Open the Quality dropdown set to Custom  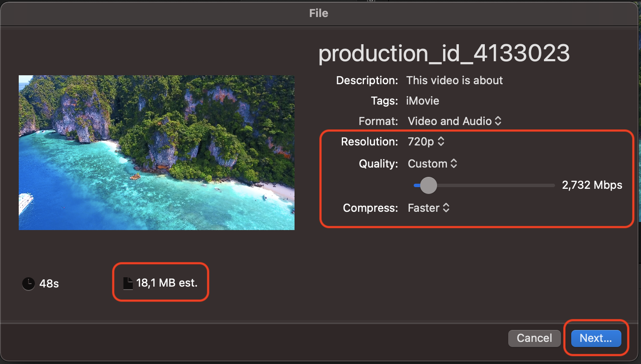pyautogui.click(x=428, y=164)
